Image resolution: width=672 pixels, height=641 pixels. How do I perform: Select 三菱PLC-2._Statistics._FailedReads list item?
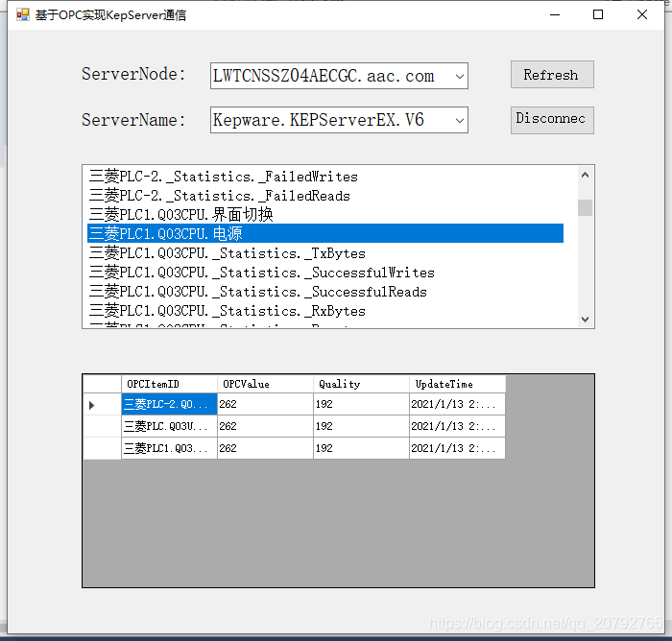tap(325, 196)
